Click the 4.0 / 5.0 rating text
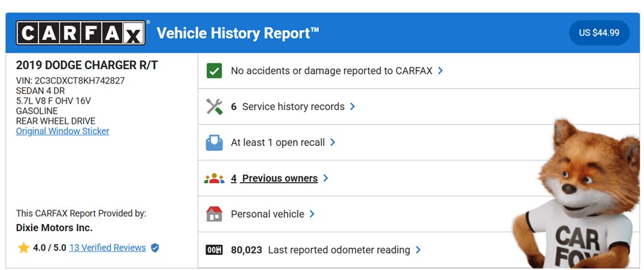 click(50, 248)
